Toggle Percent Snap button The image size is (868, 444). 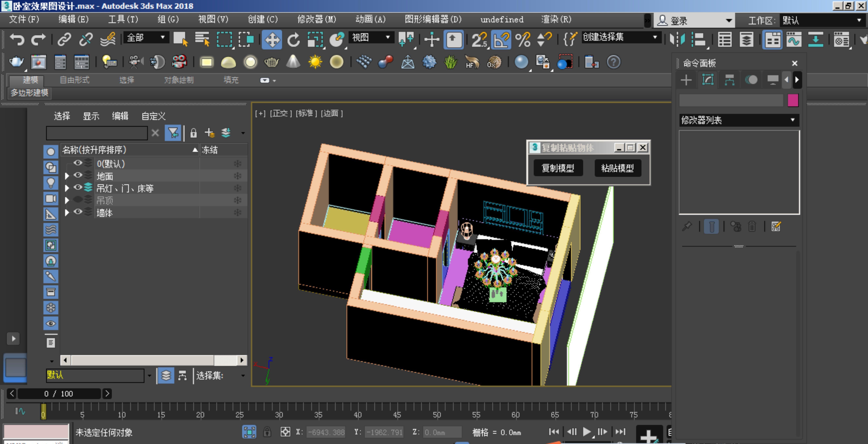[523, 40]
